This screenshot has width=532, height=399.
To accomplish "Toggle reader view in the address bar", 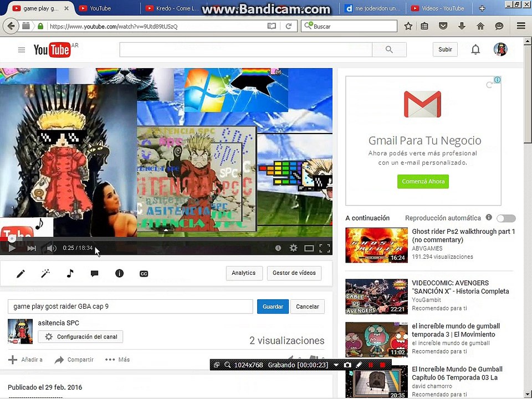I will (272, 26).
